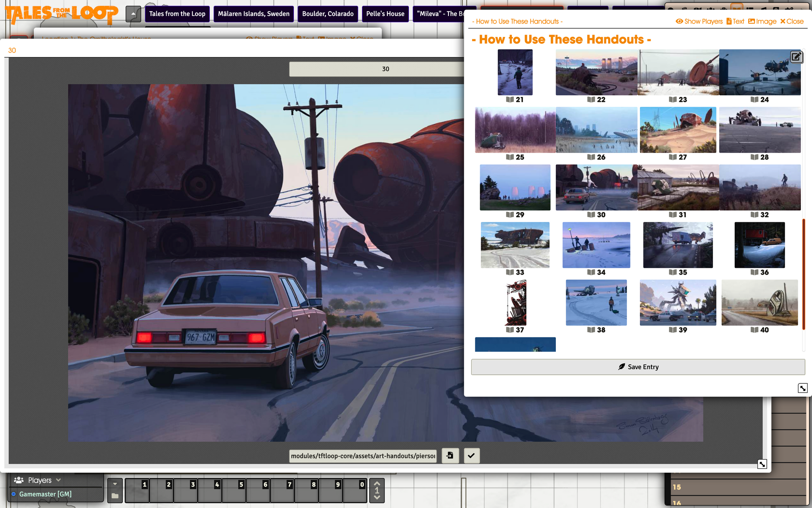812x508 pixels.
Task: Expand the Players list chevron
Action: [59, 480]
